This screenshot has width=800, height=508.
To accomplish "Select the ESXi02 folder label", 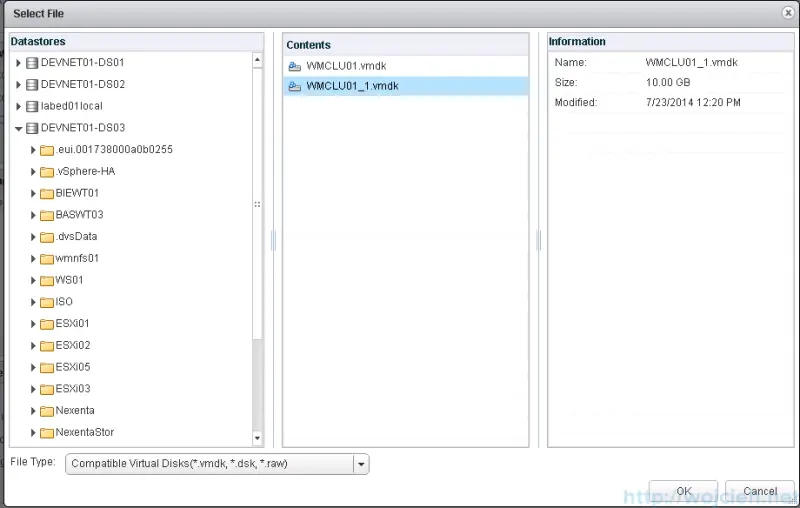I will pyautogui.click(x=73, y=345).
